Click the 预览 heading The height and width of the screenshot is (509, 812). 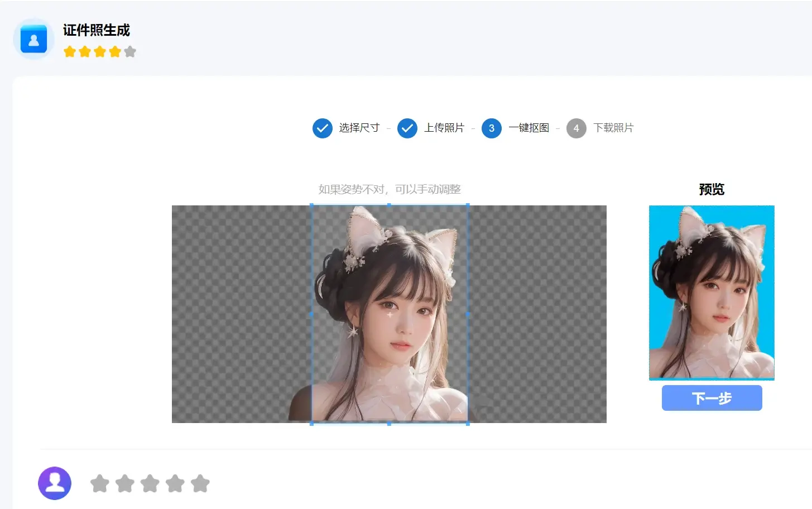click(x=712, y=189)
